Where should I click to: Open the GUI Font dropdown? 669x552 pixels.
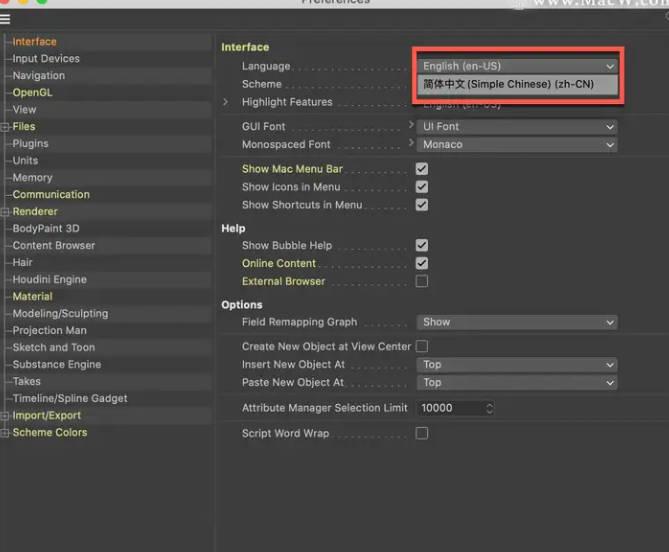(x=517, y=127)
